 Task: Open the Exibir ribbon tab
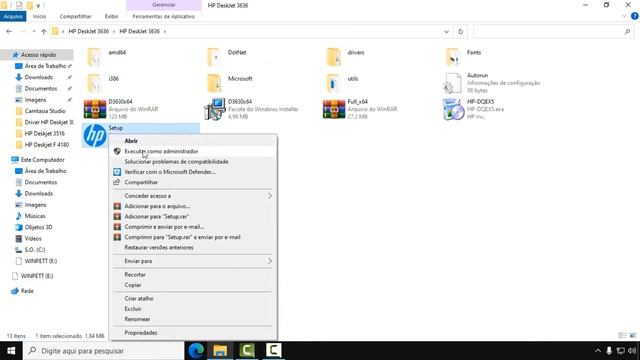pyautogui.click(x=111, y=16)
